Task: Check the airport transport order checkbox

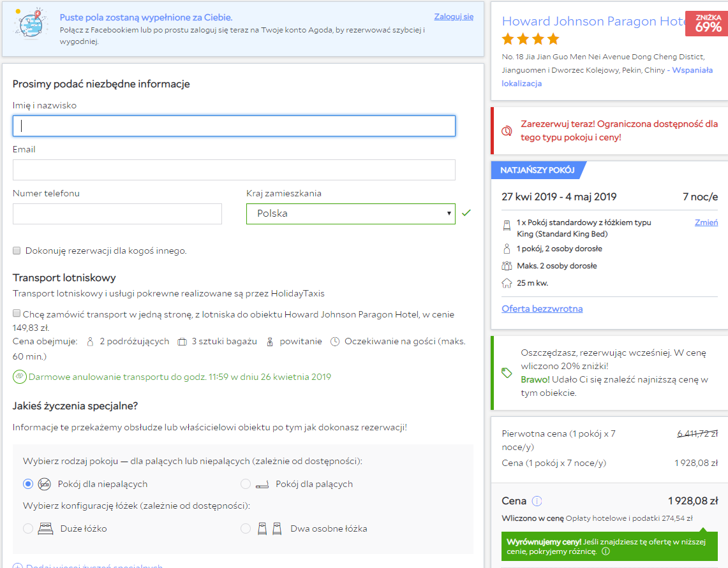Action: [x=17, y=314]
